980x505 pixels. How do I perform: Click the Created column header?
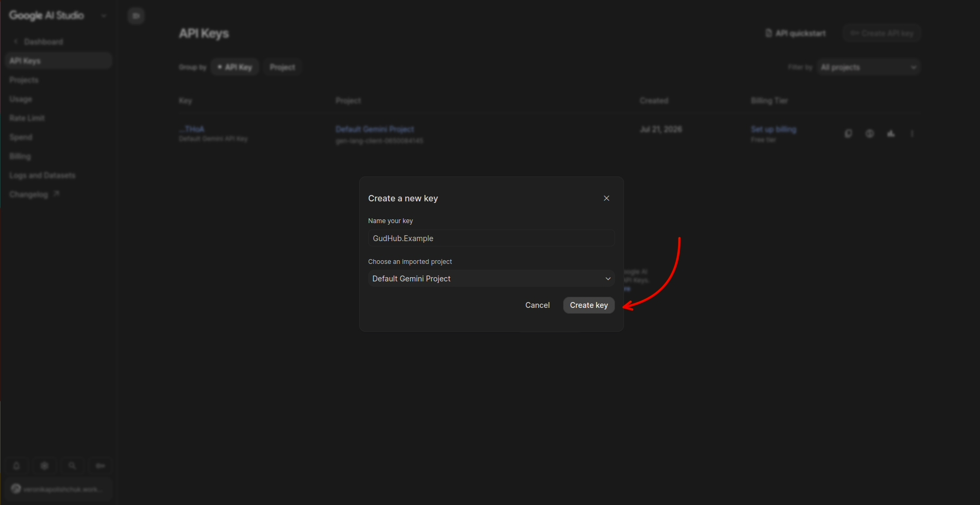click(654, 101)
